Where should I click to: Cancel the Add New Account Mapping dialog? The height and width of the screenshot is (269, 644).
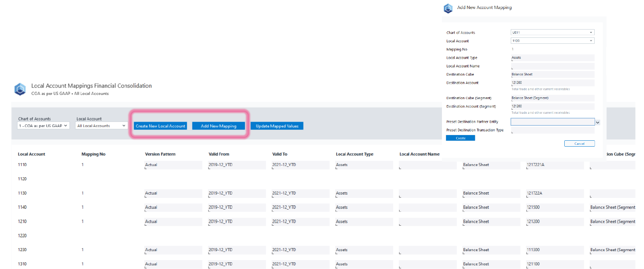point(579,144)
